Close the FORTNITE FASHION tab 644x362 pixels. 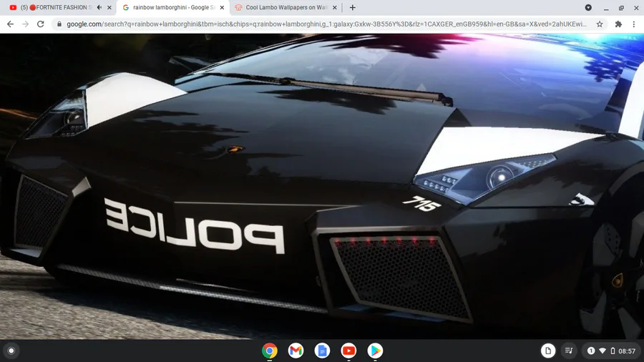[109, 7]
